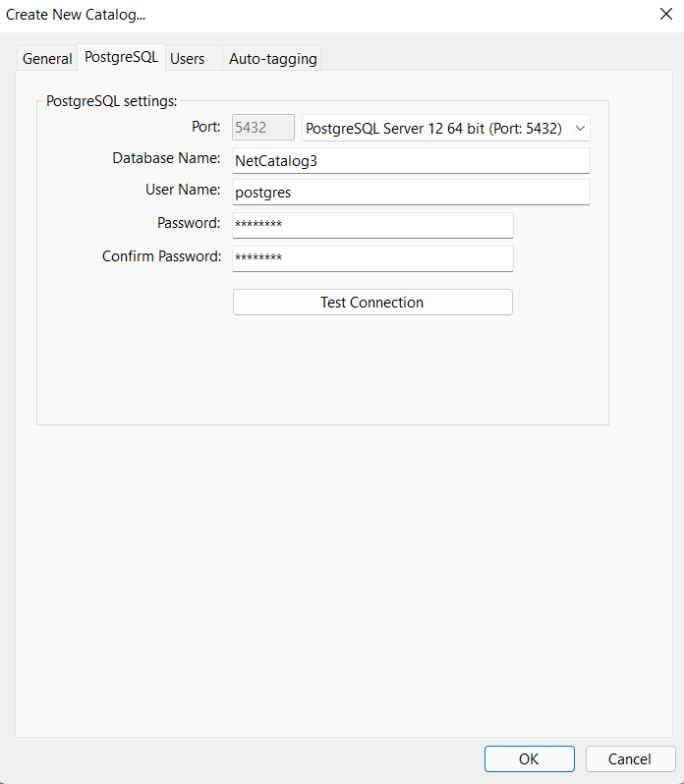This screenshot has width=684, height=784.
Task: Click the Port field showing 5432
Action: 263,128
